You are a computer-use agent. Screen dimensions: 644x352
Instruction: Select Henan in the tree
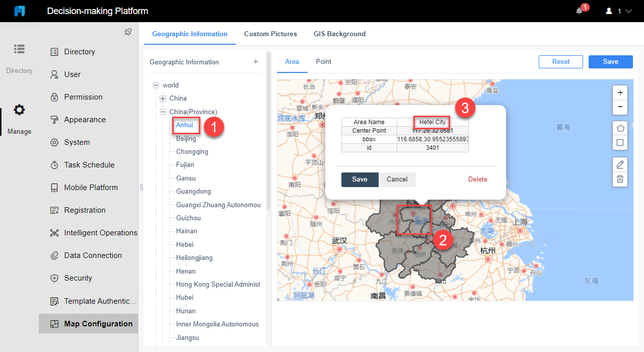point(186,271)
